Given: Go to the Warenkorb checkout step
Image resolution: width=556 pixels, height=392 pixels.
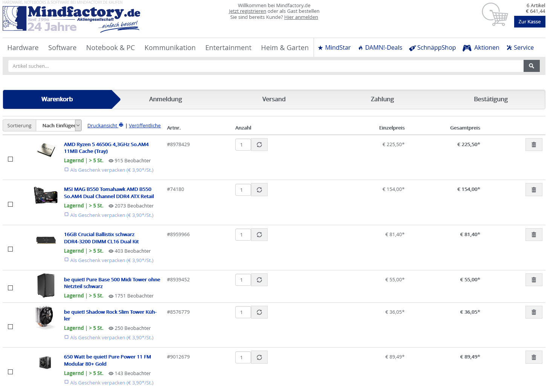Looking at the screenshot, I should [57, 99].
